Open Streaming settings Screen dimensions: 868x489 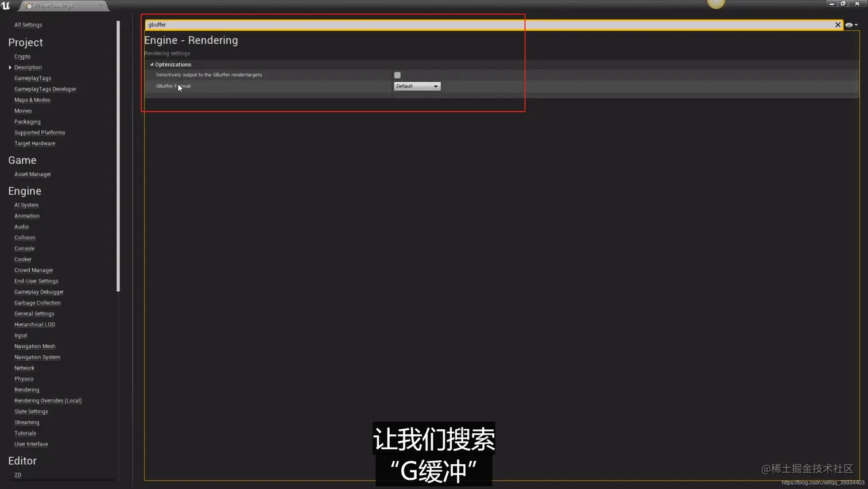point(27,423)
